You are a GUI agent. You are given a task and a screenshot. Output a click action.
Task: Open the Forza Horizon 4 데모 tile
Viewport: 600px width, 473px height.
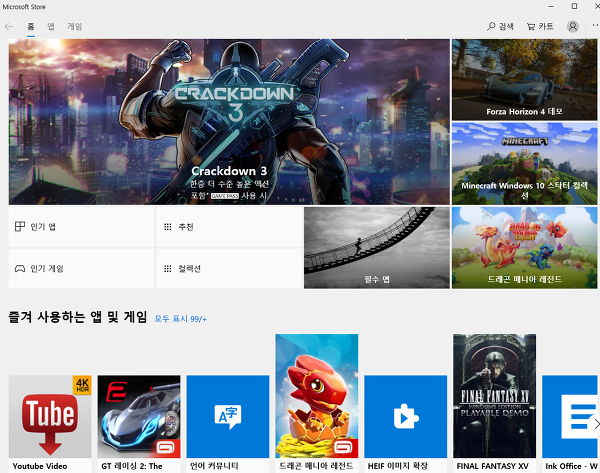(x=524, y=80)
